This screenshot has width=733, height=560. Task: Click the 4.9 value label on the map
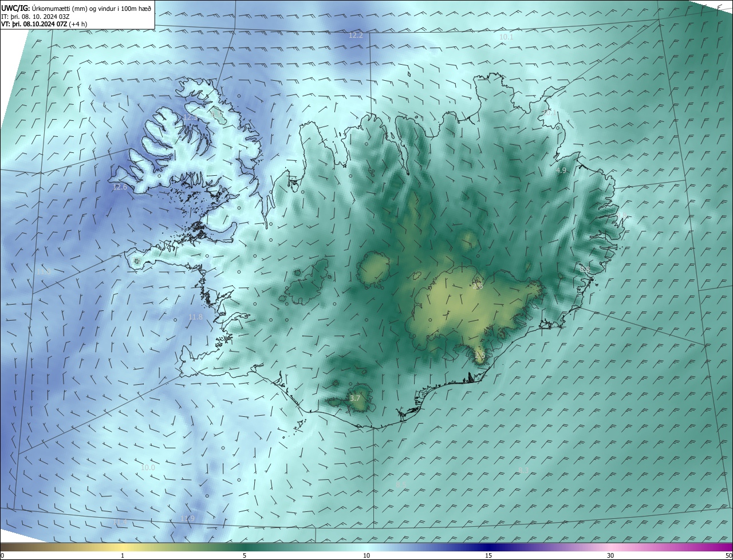pyautogui.click(x=561, y=170)
